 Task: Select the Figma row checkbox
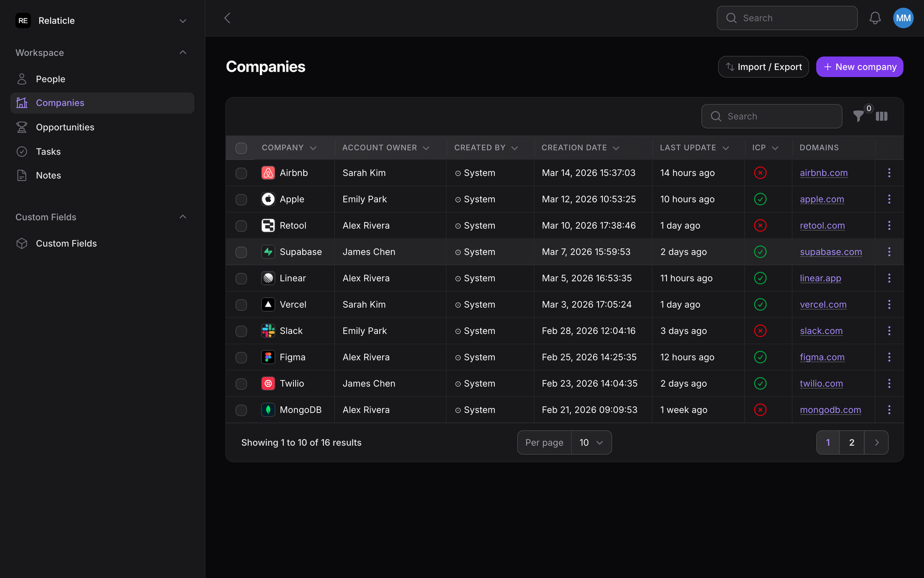241,358
